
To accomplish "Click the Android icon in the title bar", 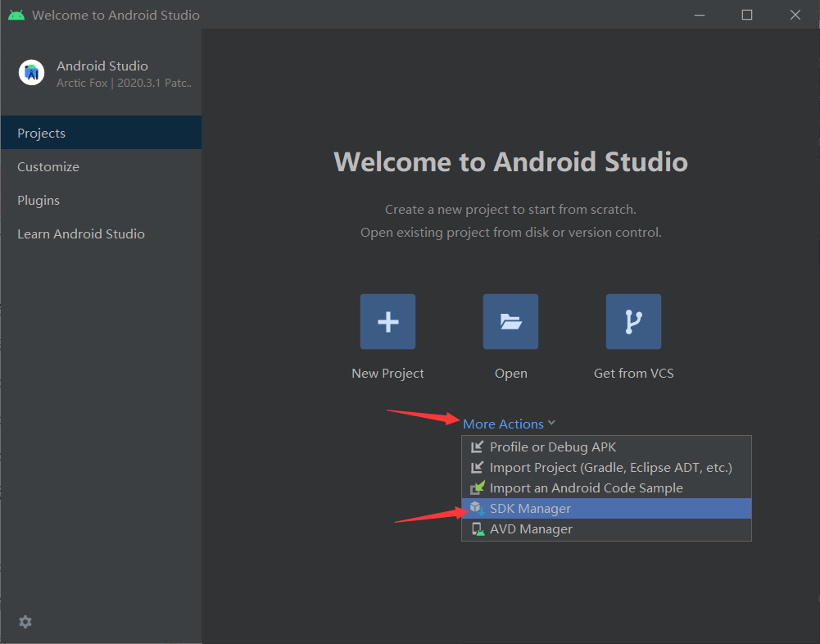I will (16, 14).
